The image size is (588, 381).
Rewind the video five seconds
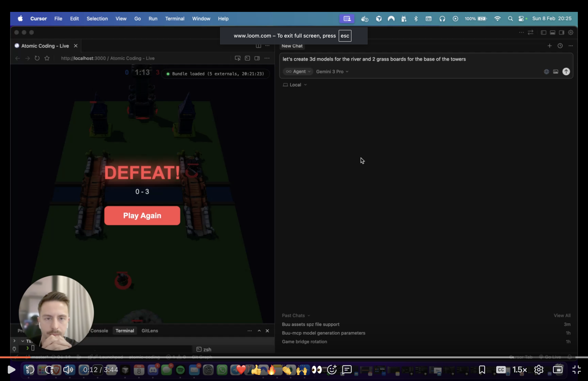(x=30, y=370)
